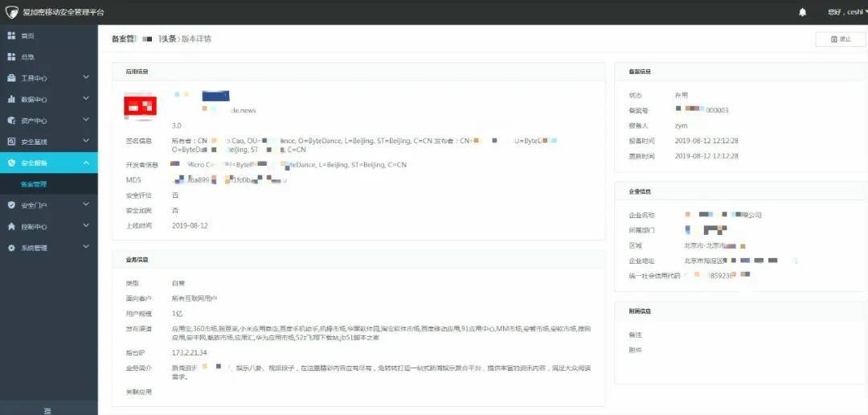Image resolution: width=868 pixels, height=415 pixels.
Task: Expand the 资产中心 chevron
Action: [x=86, y=120]
